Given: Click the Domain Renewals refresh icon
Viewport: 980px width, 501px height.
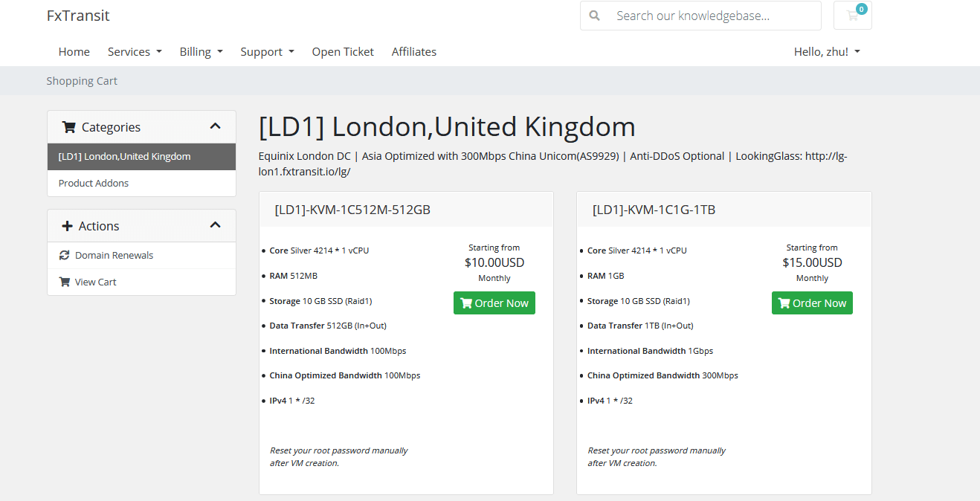Looking at the screenshot, I should coord(64,255).
